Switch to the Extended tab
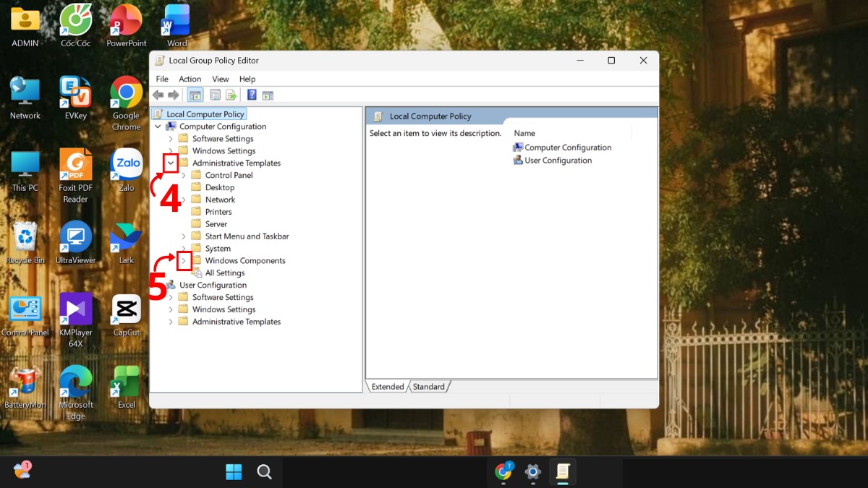Image resolution: width=868 pixels, height=488 pixels. [387, 386]
